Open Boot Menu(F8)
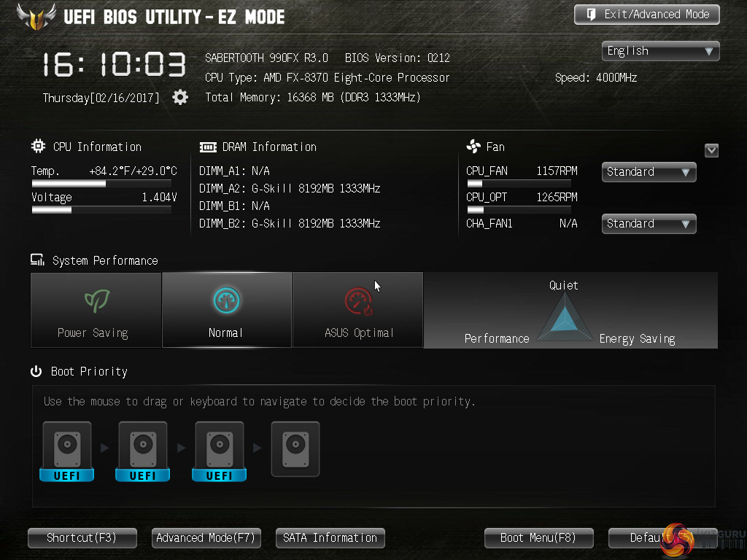747x560 pixels. [x=539, y=538]
